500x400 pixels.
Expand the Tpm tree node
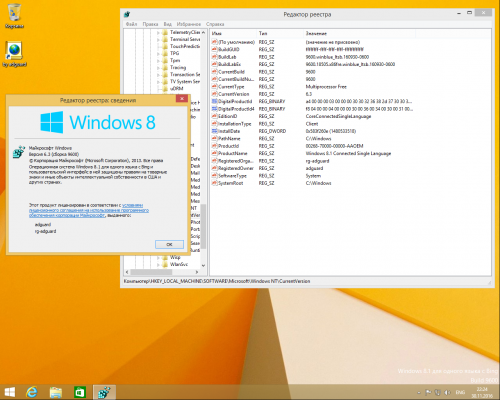[x=158, y=60]
